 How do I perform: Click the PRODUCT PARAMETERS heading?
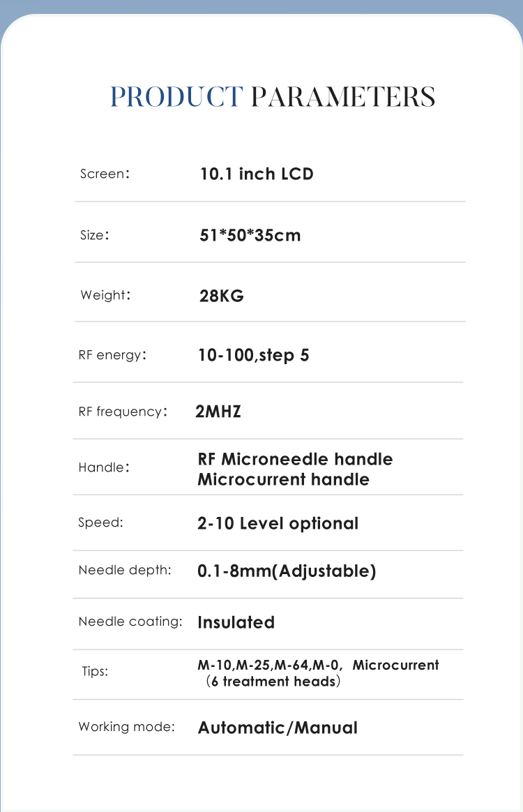(273, 97)
